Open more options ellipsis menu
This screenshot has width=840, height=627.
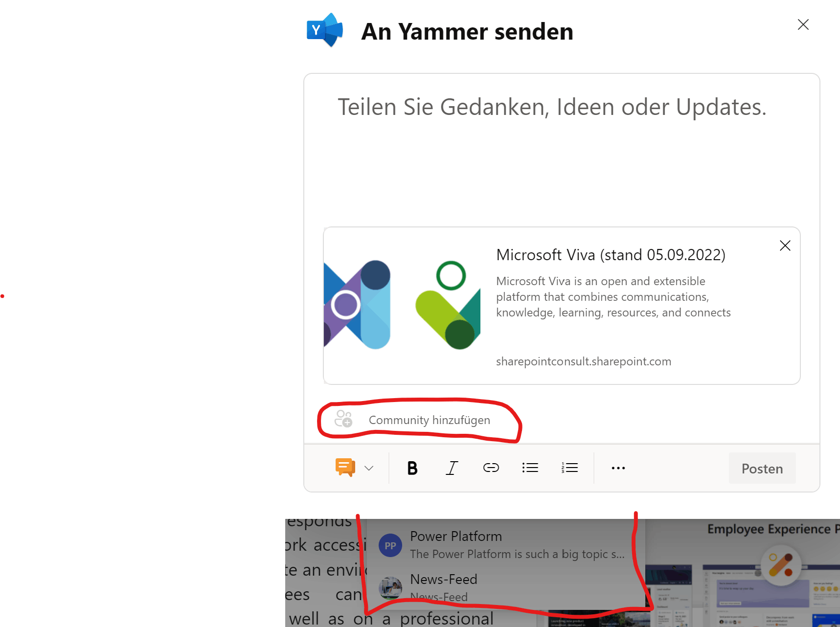point(618,468)
